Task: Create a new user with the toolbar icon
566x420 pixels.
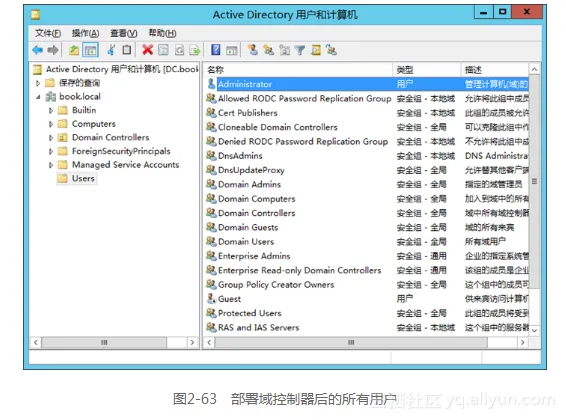Action: (x=253, y=50)
